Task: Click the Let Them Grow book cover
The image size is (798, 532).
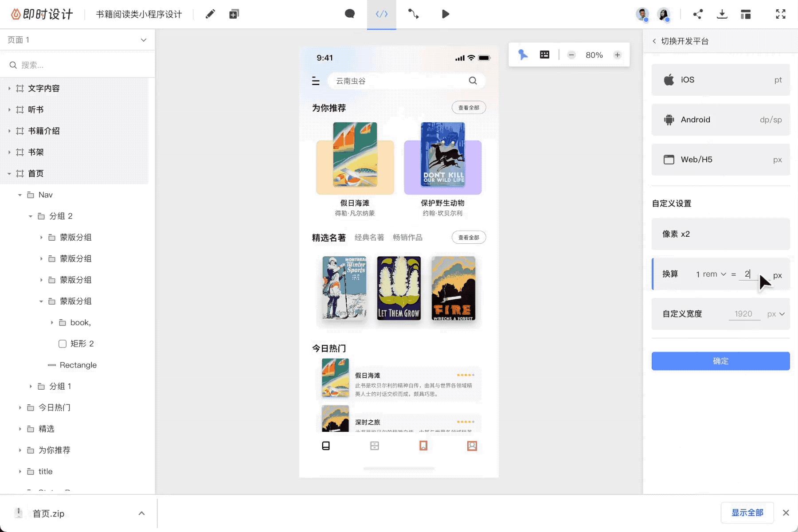Action: pyautogui.click(x=399, y=288)
